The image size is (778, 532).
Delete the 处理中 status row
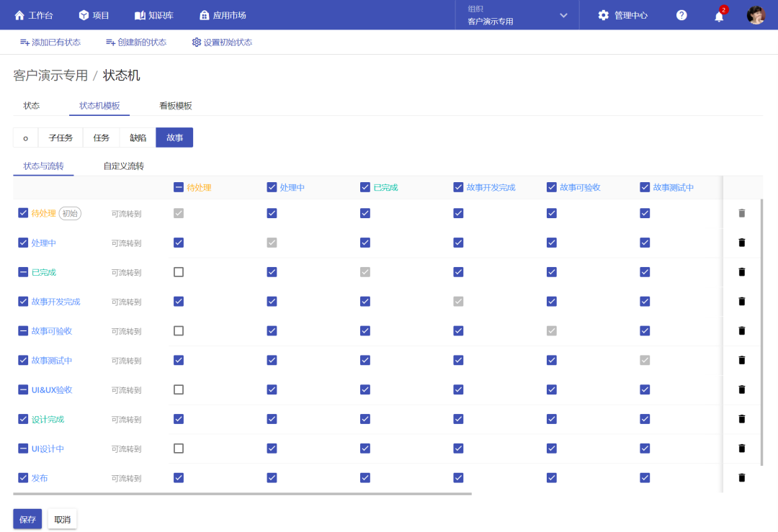[742, 243]
